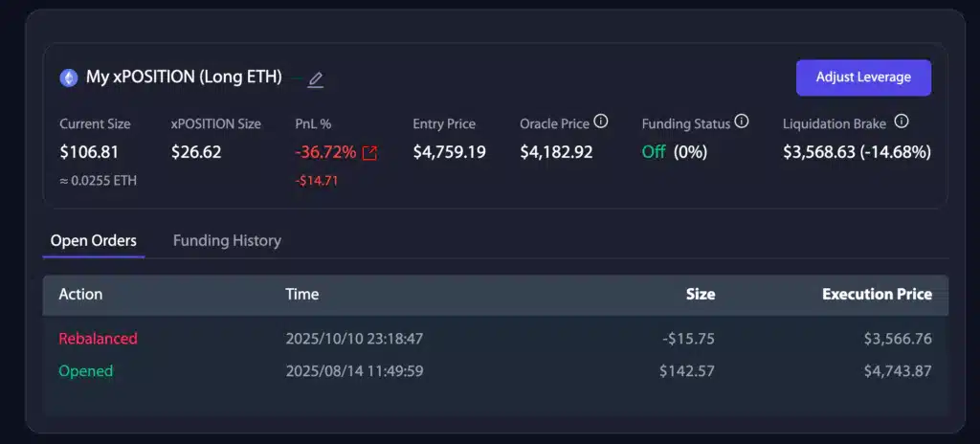Open the Funding History tab

(x=227, y=240)
